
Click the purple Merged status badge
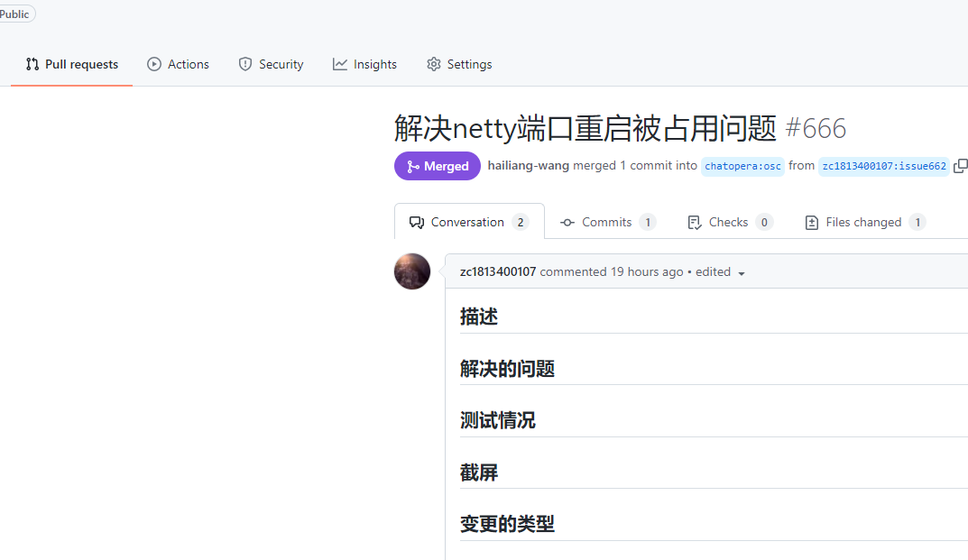tap(437, 166)
